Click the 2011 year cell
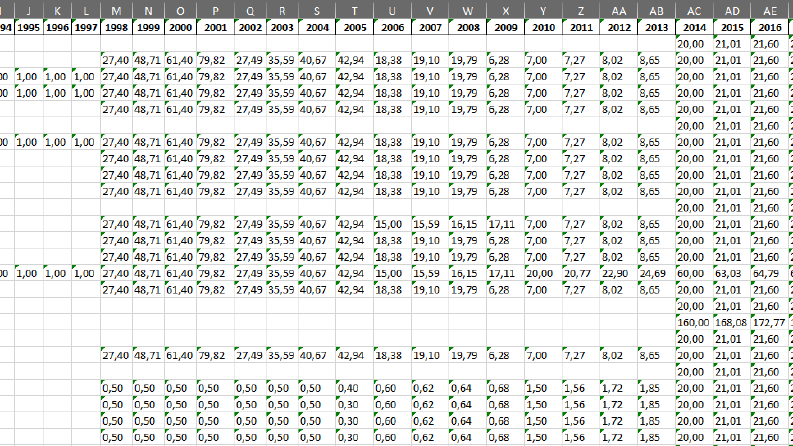 pos(581,27)
